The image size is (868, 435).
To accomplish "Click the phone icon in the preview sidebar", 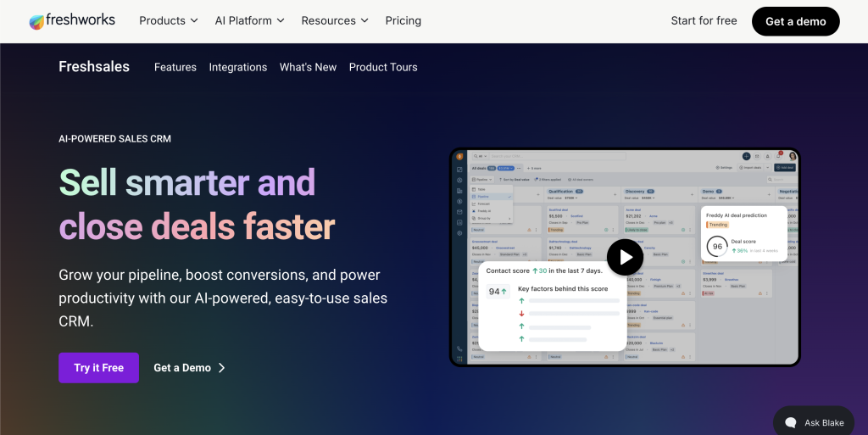I will (459, 349).
